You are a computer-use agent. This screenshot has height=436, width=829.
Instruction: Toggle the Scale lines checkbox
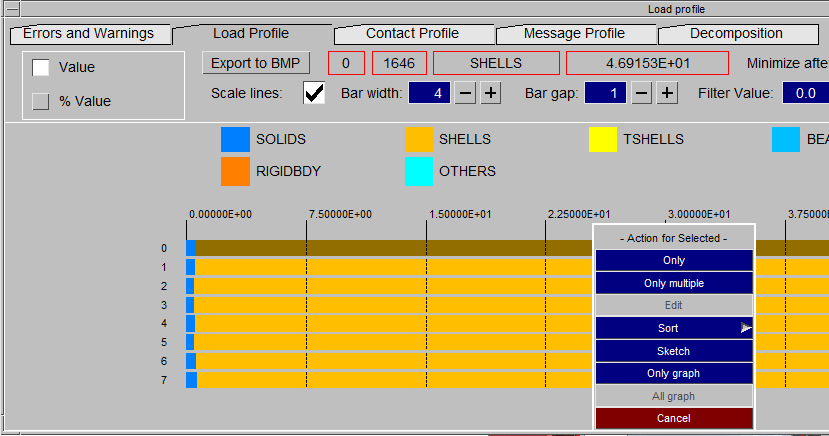314,93
